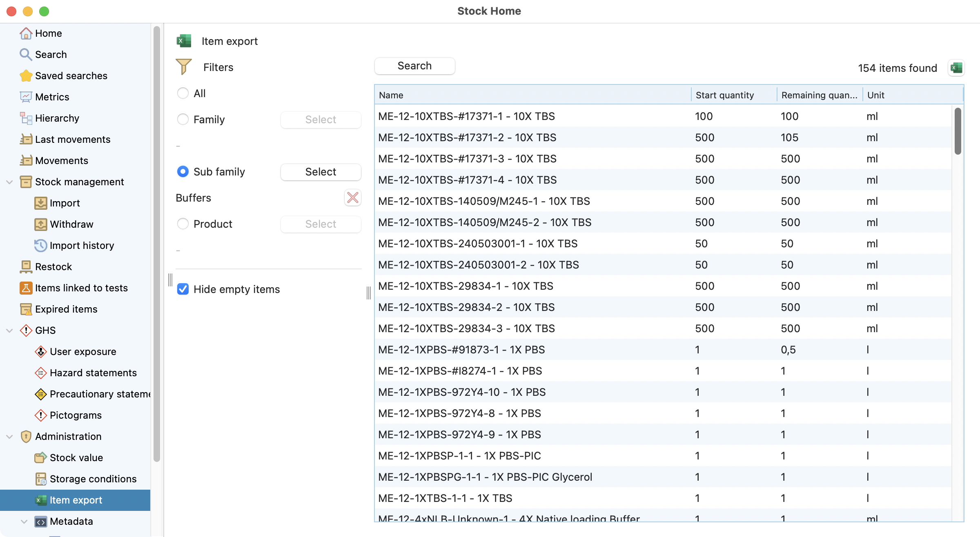The image size is (980, 537).
Task: Click Select button next to Sub family
Action: (x=321, y=172)
